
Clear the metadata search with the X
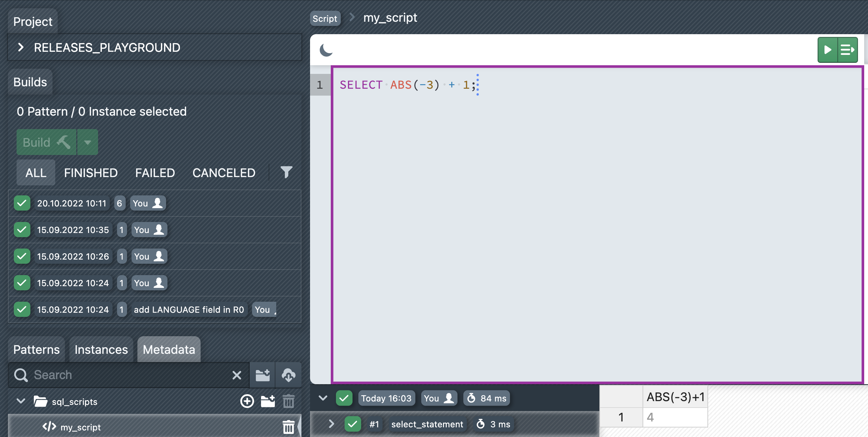click(x=237, y=375)
